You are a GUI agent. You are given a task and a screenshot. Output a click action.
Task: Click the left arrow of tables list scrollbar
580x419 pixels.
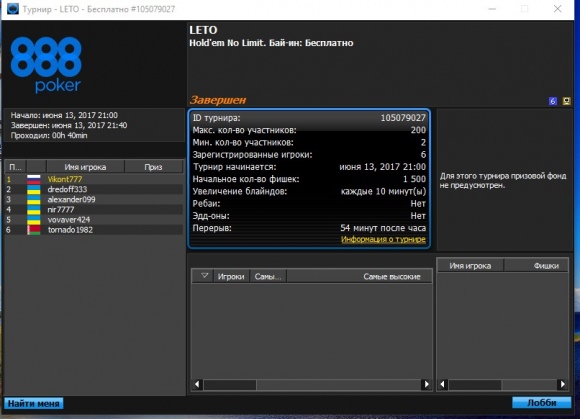(197, 385)
